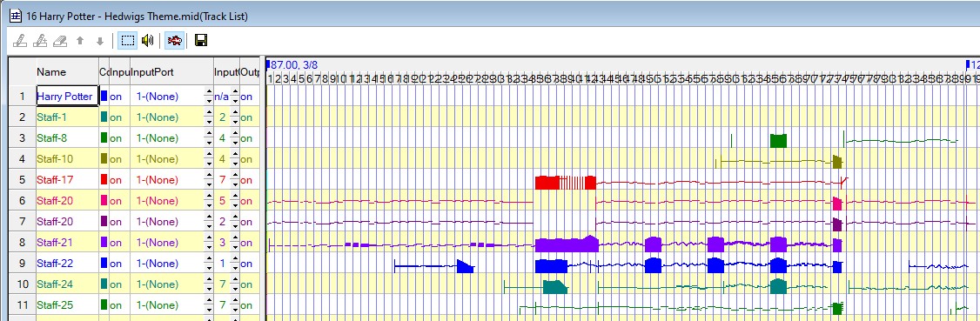Click the Name column header
Image resolution: width=980 pixels, height=321 pixels.
tap(68, 72)
